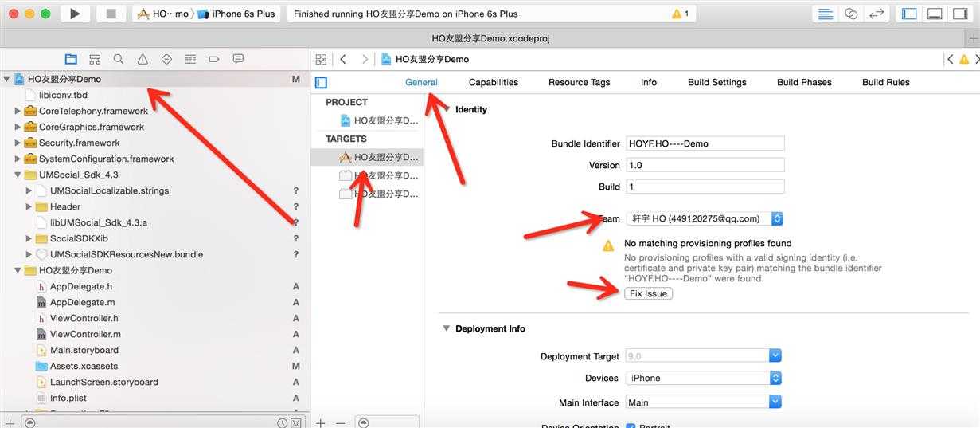Open the Find navigator magnifier icon
This screenshot has width=980, height=428.
coord(119,59)
